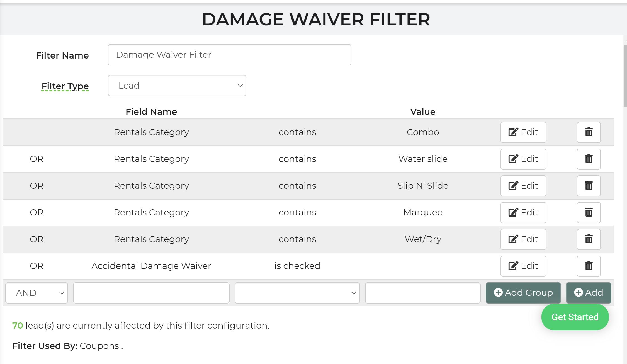The height and width of the screenshot is (364, 627).
Task: Expand the empty condition comparator dropdown
Action: pyautogui.click(x=297, y=293)
